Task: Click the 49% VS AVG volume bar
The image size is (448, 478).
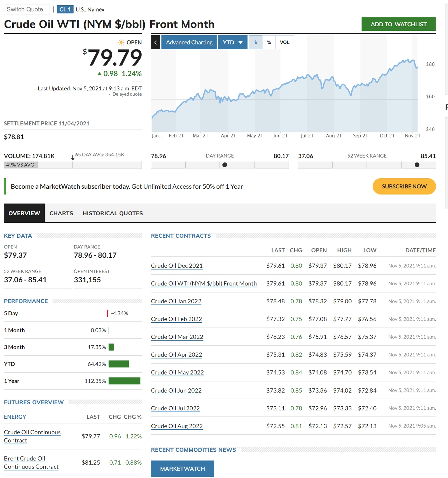Action: (21, 165)
